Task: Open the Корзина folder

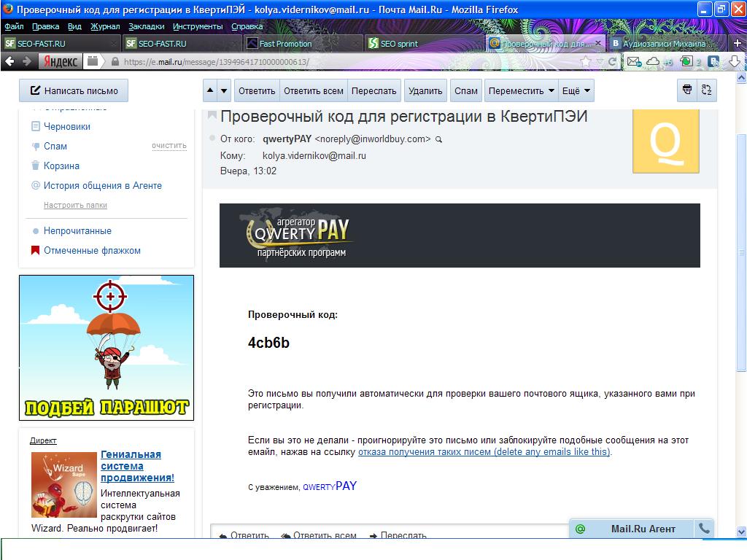Action: tap(61, 166)
